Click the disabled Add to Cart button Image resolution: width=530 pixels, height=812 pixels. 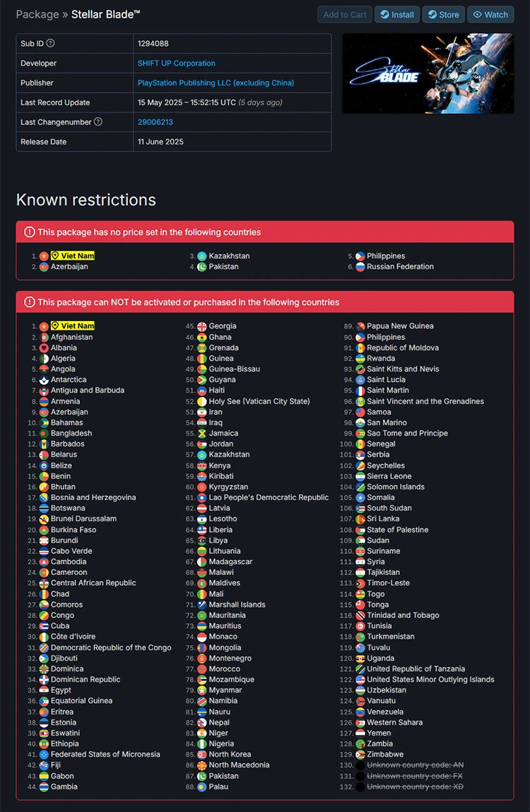(x=345, y=14)
